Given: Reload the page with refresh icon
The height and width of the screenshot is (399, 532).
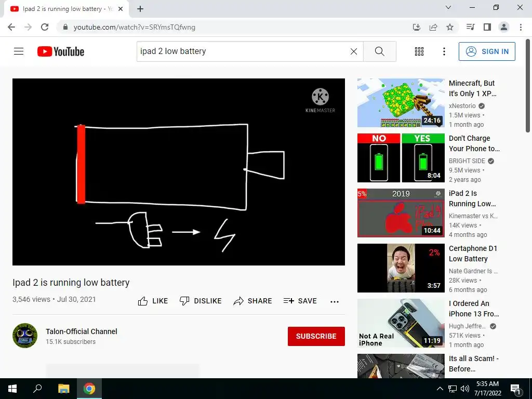Looking at the screenshot, I should (45, 27).
